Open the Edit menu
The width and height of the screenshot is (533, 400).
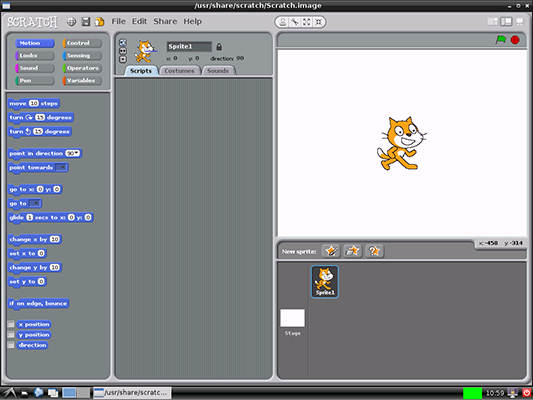139,21
